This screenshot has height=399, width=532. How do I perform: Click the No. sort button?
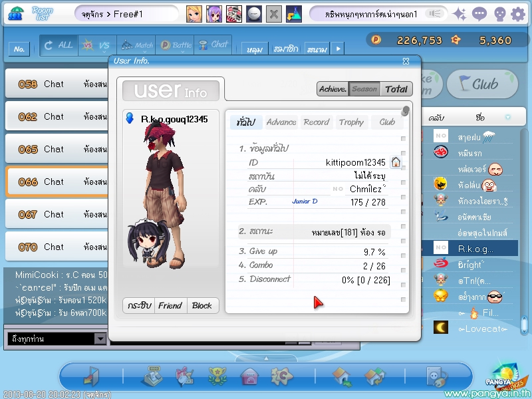click(x=19, y=49)
